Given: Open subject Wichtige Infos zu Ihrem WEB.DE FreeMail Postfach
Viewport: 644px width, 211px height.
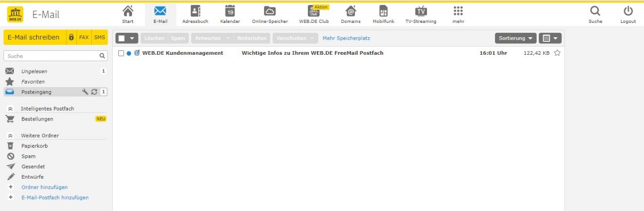Looking at the screenshot, I should [x=312, y=53].
